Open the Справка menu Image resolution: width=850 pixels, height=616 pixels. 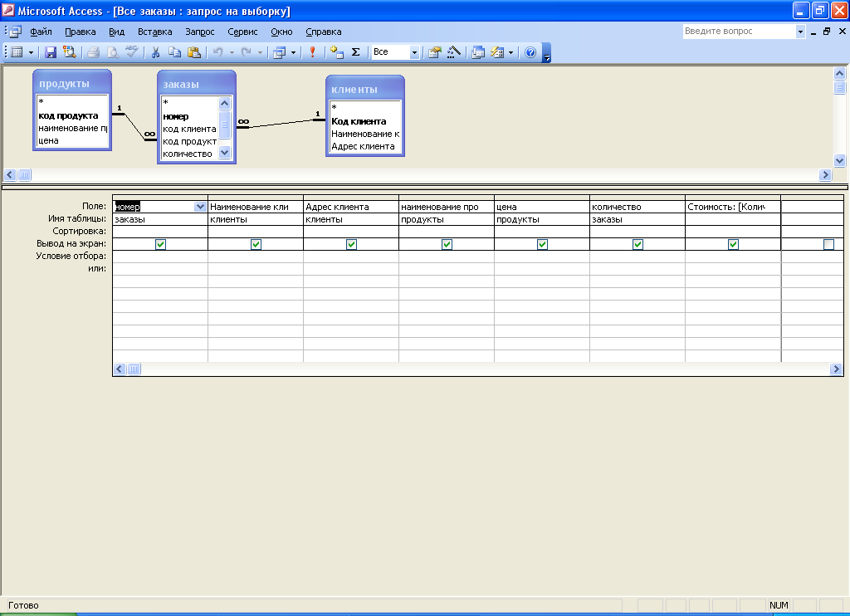point(324,32)
